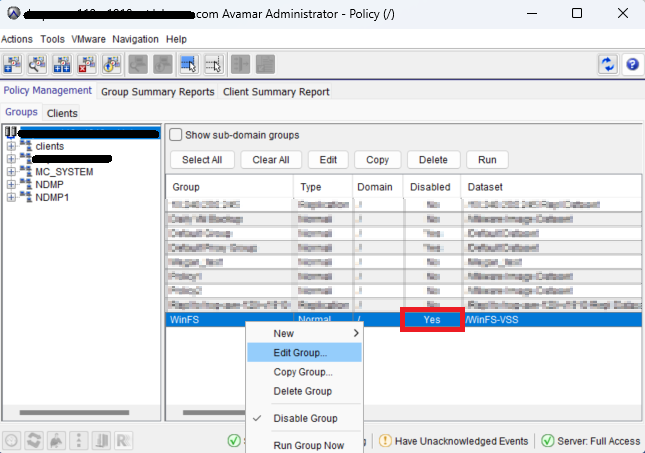The height and width of the screenshot is (453, 645).
Task: Click the Have Unacknowledged Events status icon
Action: 385,441
